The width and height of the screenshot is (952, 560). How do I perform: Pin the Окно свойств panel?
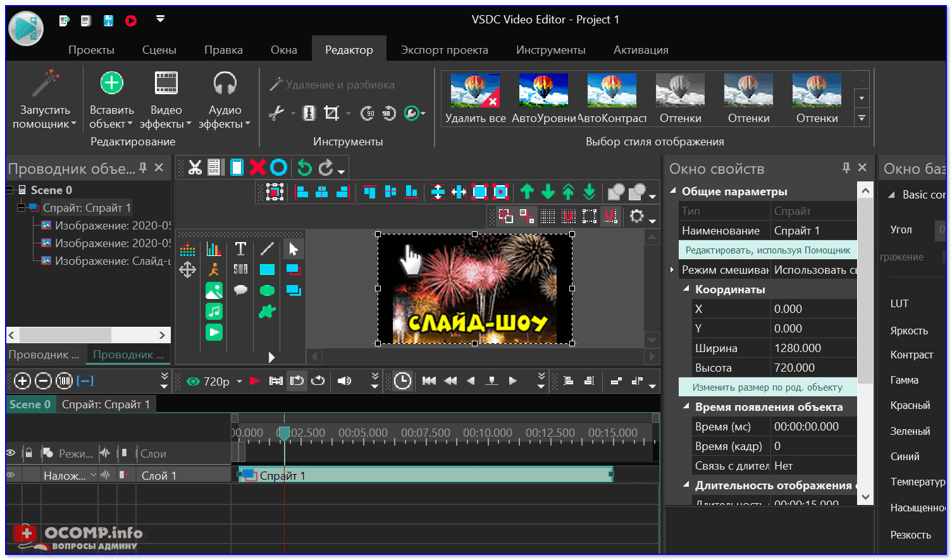(x=846, y=167)
